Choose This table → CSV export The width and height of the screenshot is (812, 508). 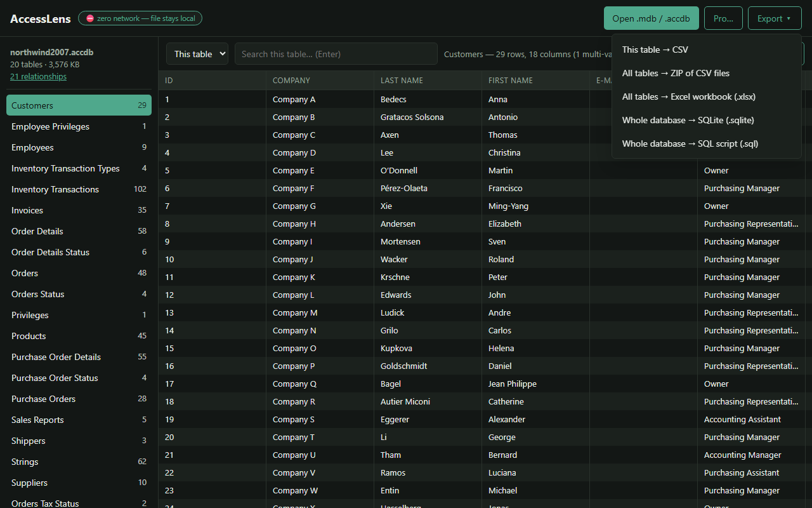[x=707, y=50]
